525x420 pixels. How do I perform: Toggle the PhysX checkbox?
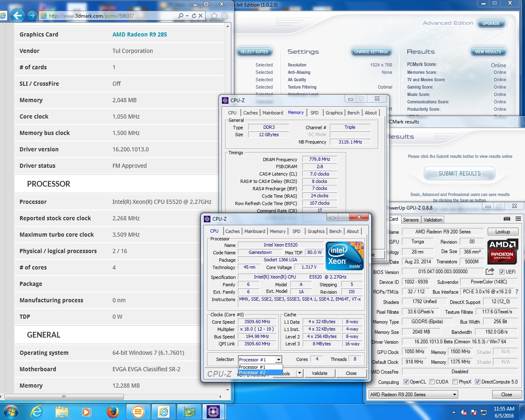click(x=455, y=382)
